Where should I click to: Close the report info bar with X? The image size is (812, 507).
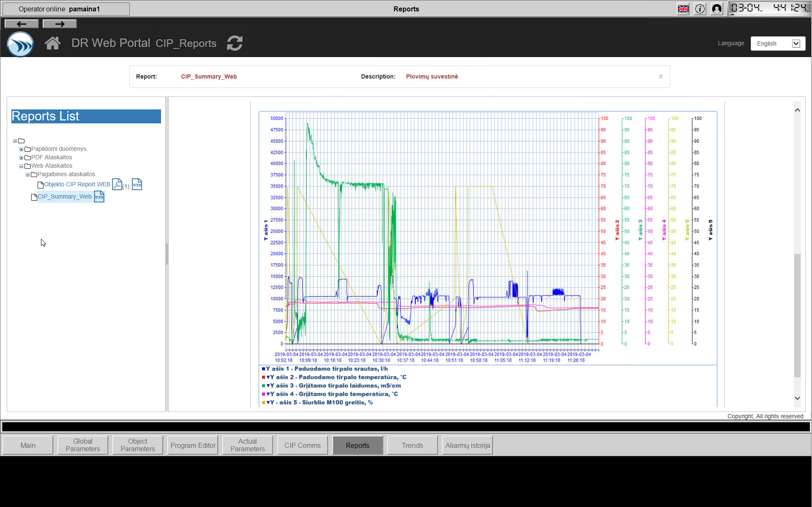click(661, 76)
